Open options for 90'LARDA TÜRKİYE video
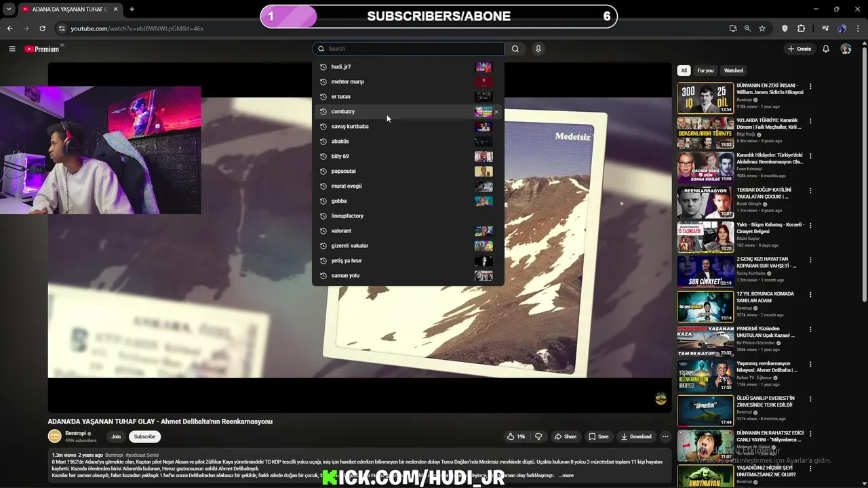Image resolution: width=868 pixels, height=488 pixels. coord(810,121)
